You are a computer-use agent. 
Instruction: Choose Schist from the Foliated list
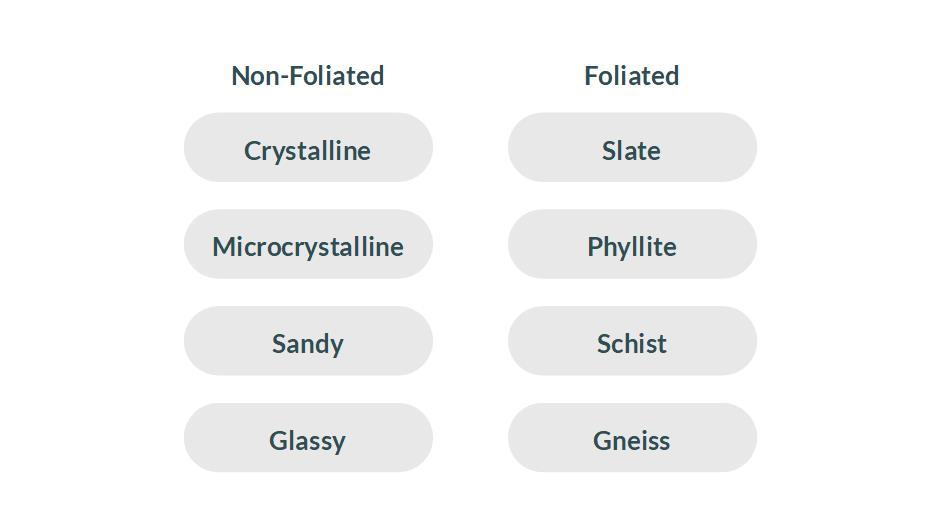tap(632, 342)
